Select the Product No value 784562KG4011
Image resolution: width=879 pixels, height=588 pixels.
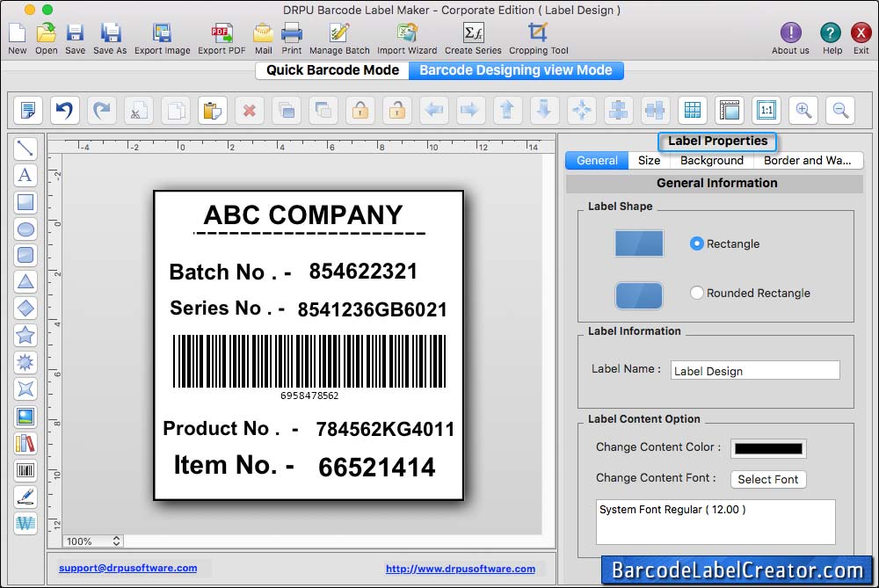[385, 429]
